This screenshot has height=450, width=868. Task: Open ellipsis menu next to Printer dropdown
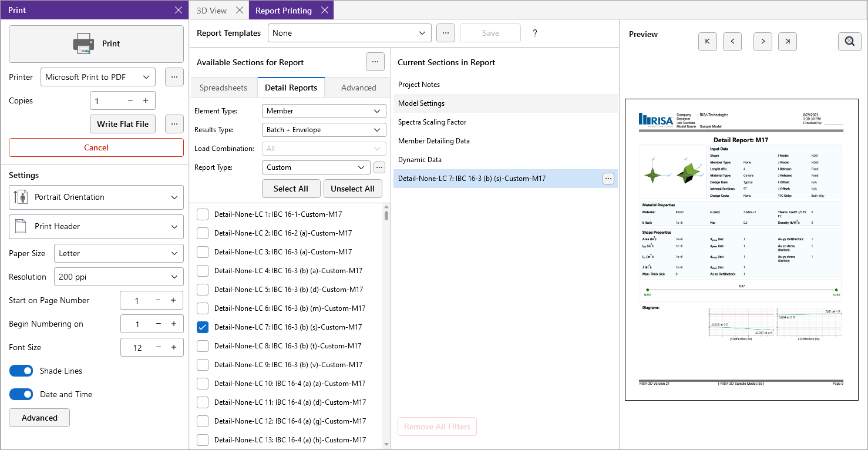(174, 77)
